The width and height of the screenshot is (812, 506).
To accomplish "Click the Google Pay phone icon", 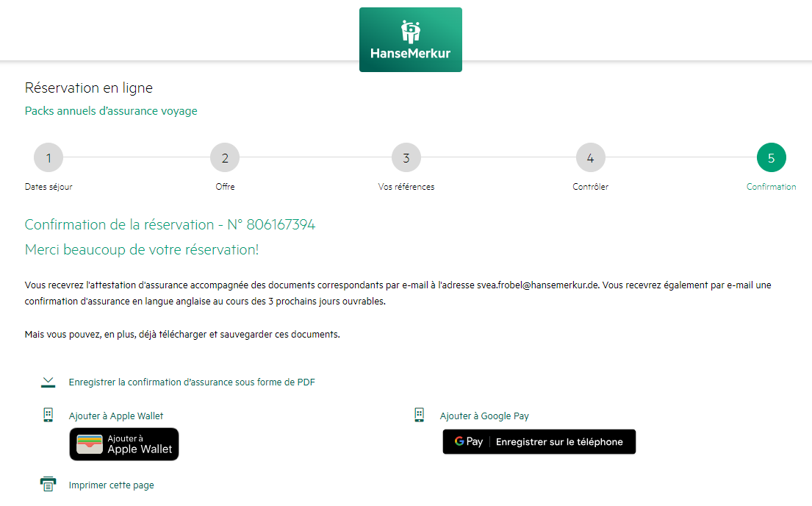I will [x=420, y=416].
